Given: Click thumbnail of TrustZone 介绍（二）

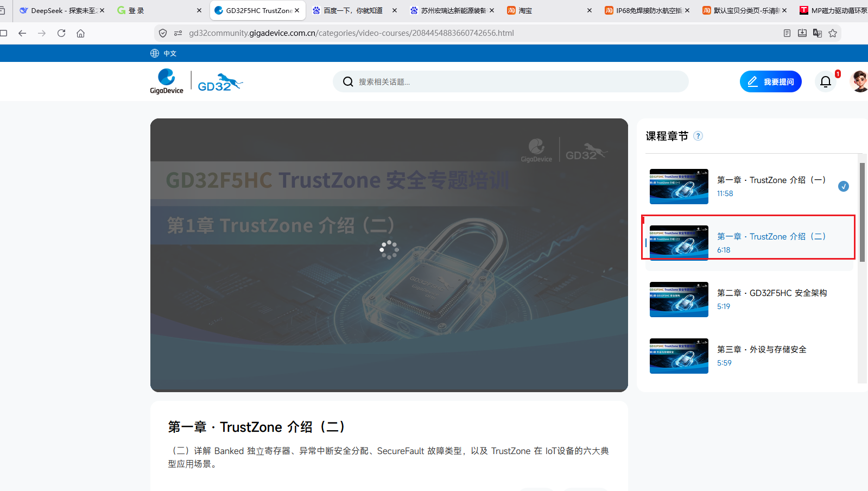Looking at the screenshot, I should (x=679, y=243).
